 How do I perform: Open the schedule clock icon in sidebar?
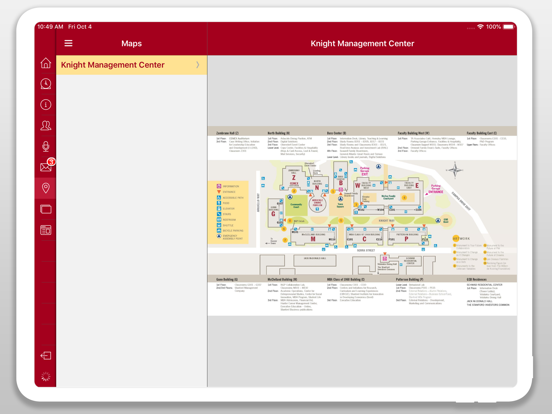coord(46,84)
